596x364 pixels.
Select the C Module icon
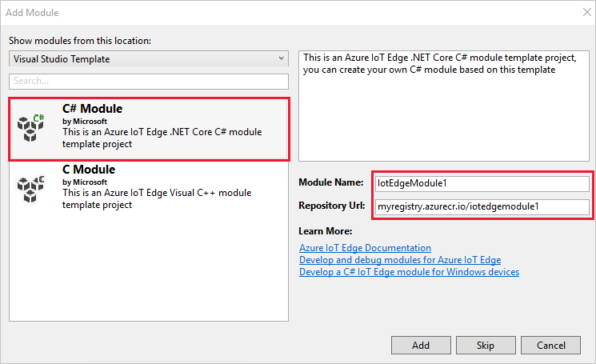(30, 189)
